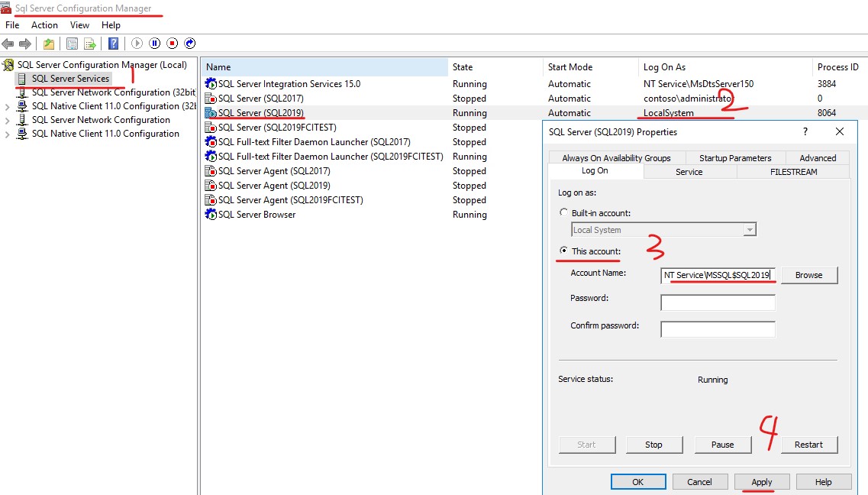This screenshot has width=868, height=495.
Task: Select the Built-in account radio button
Action: click(x=563, y=212)
